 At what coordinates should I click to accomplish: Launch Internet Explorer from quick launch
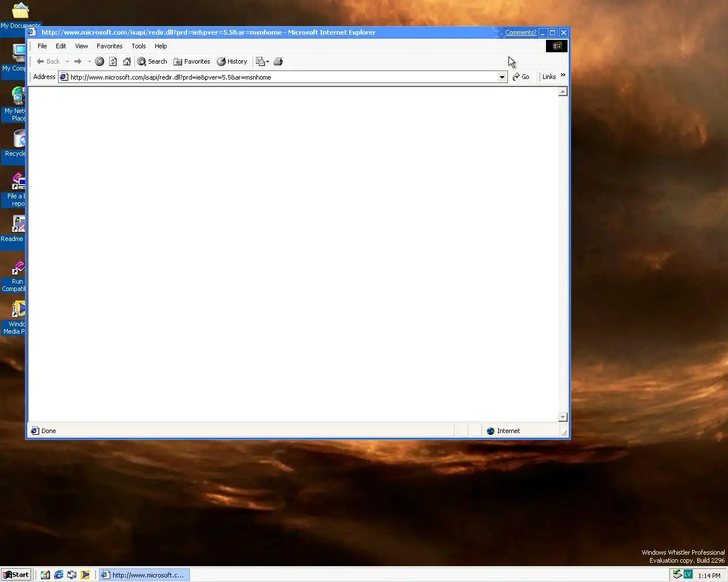[x=59, y=575]
